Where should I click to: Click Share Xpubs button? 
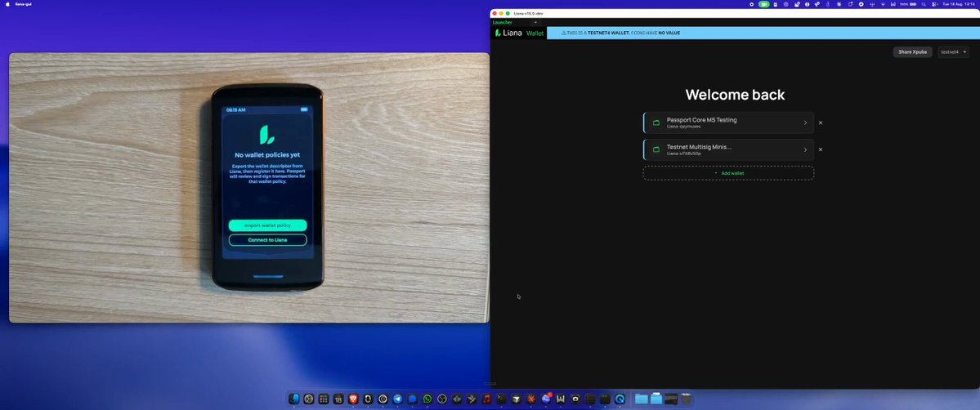tap(912, 52)
